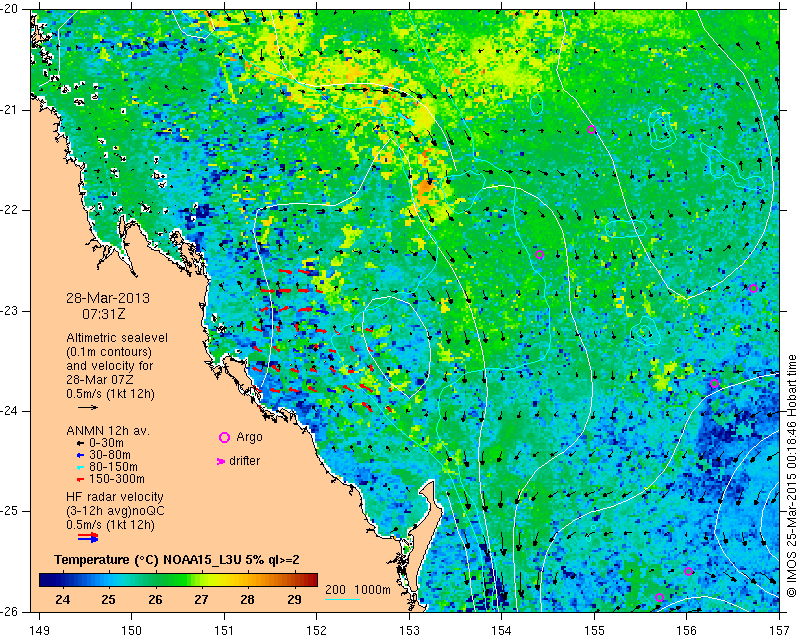Click the magenta drifter legend symbol
The width and height of the screenshot is (800, 640).
coord(221,461)
